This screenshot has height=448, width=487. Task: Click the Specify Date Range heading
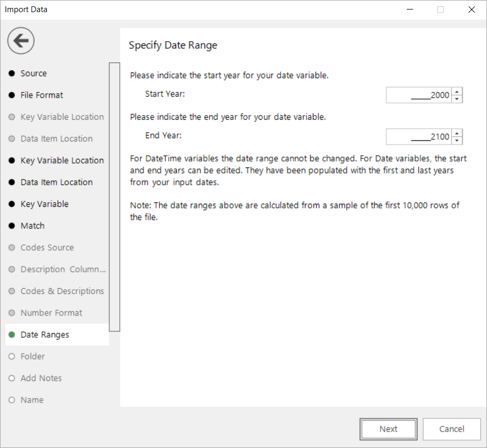coord(173,45)
